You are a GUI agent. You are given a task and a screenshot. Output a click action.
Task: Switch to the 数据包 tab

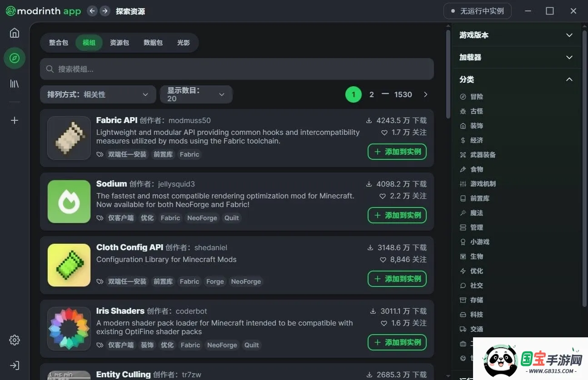click(153, 43)
